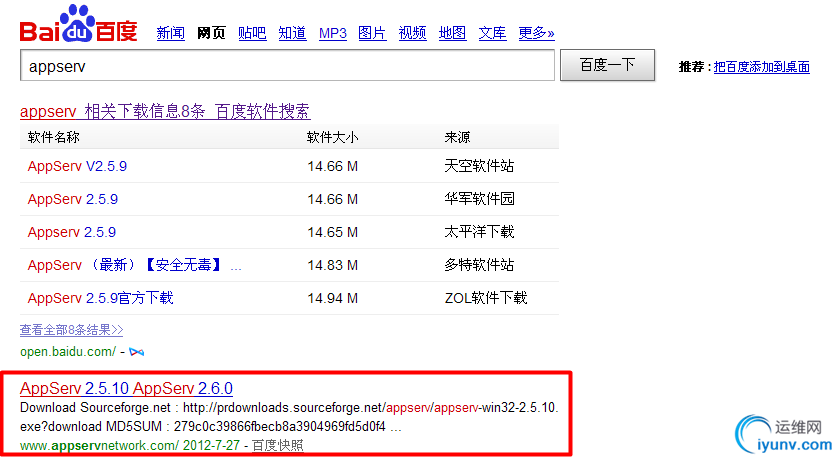The height and width of the screenshot is (461, 838).
Task: Click the 14.83 M size cell
Action: (x=332, y=265)
